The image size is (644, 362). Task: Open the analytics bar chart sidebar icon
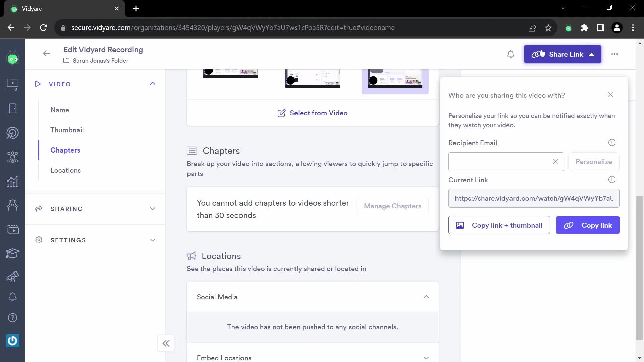(13, 181)
